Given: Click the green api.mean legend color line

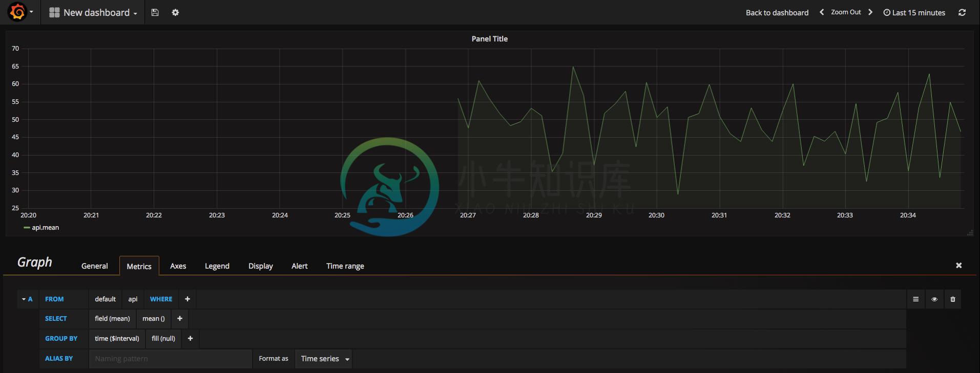Looking at the screenshot, I should [x=27, y=228].
